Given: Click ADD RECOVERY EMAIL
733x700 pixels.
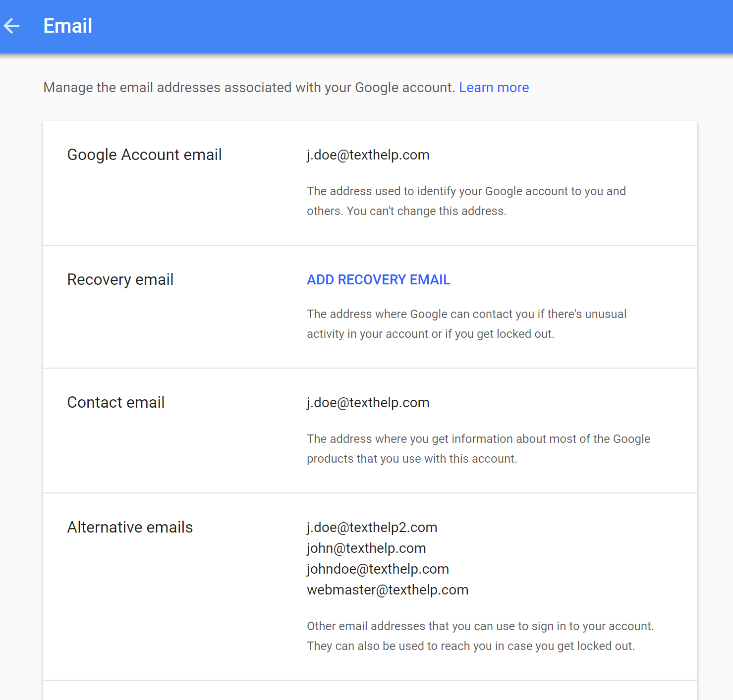Looking at the screenshot, I should click(379, 280).
